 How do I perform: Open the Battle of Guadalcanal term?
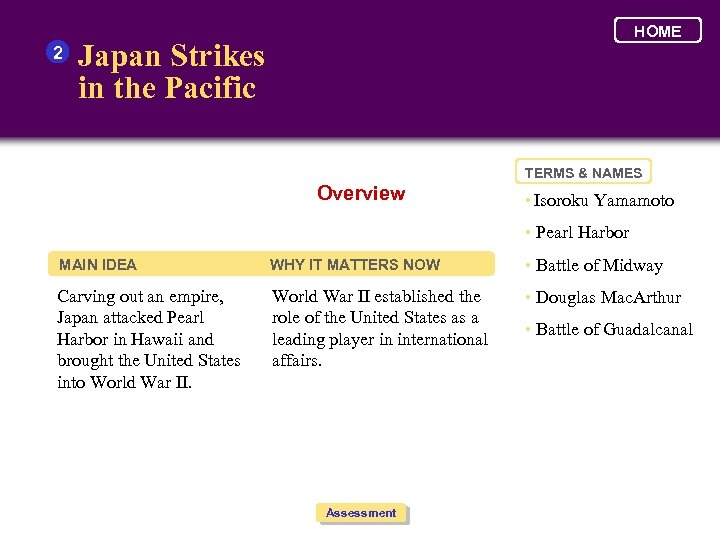point(614,330)
